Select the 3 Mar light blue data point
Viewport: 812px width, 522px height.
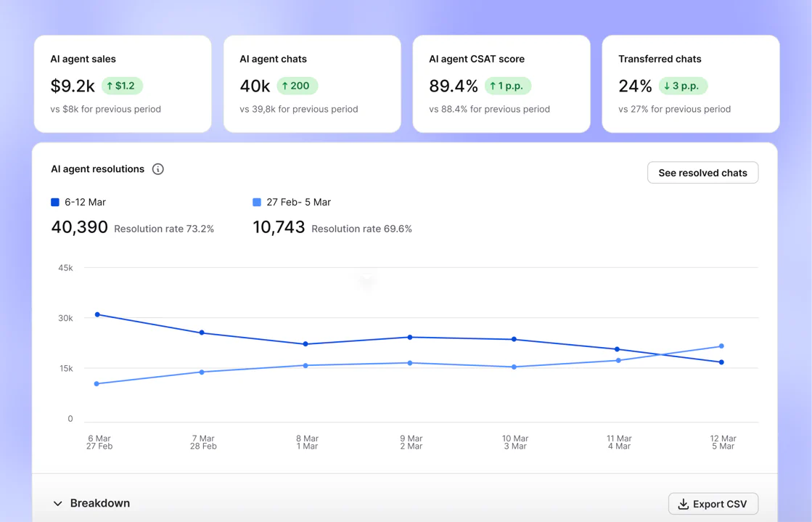pyautogui.click(x=514, y=367)
